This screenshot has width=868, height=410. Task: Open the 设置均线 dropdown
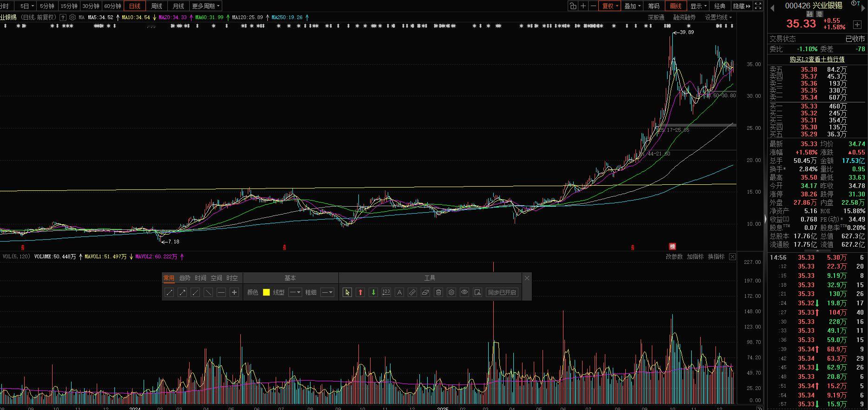point(718,17)
